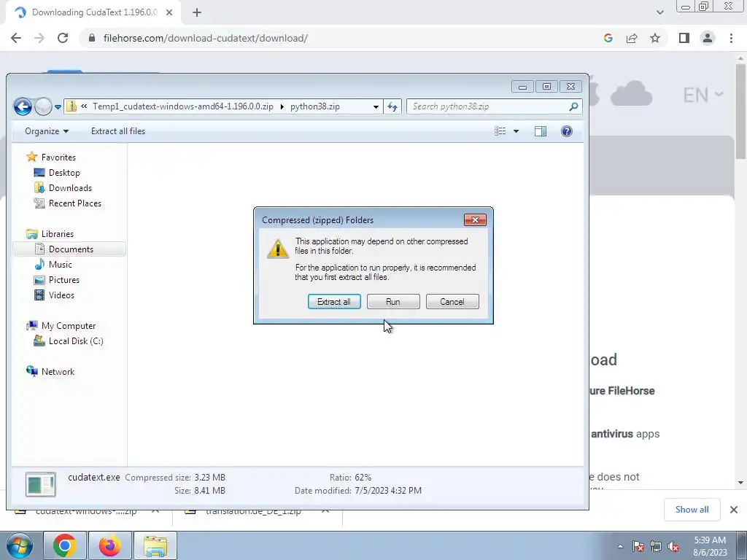Close the Chrome downloads bar
The width and height of the screenshot is (747, 560).
coord(734,510)
